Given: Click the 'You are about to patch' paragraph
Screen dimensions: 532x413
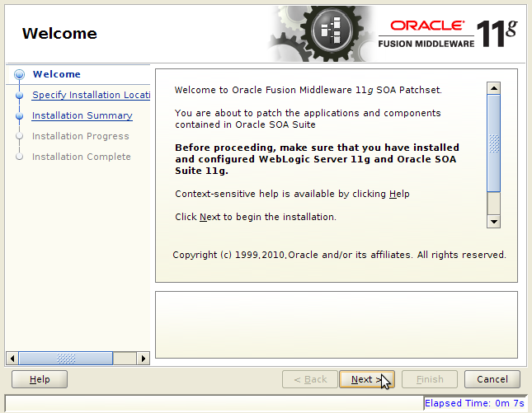Looking at the screenshot, I should [308, 119].
